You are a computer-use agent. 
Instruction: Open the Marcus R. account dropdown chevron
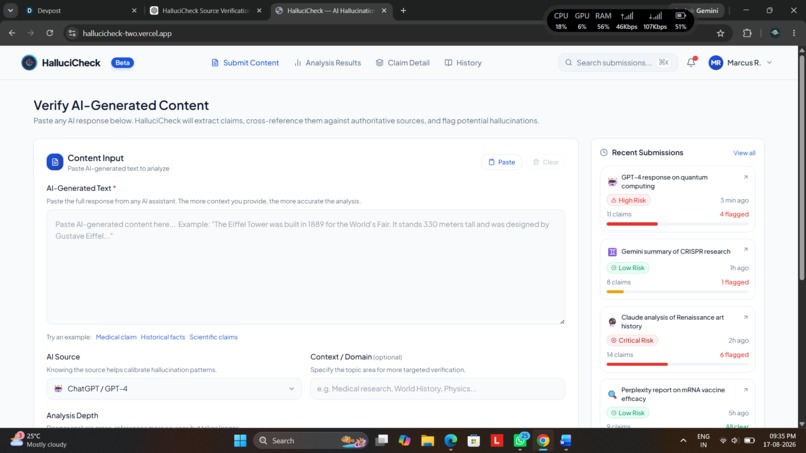(769, 63)
